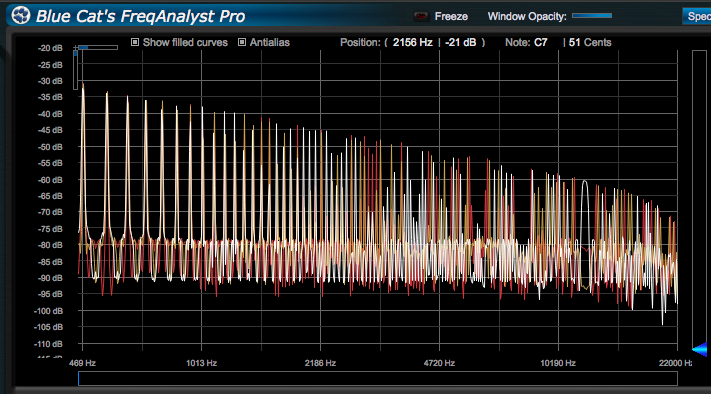Click the blue triangle threshold marker at right
This screenshot has height=394, width=711.
click(x=700, y=349)
